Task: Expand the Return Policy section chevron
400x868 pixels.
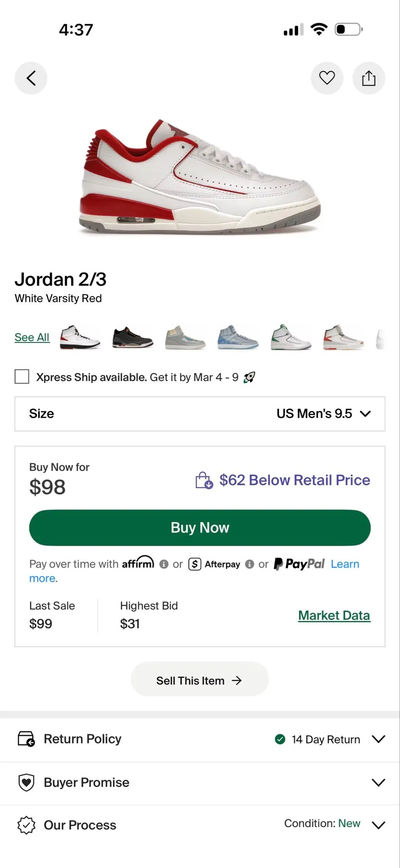Action: [378, 739]
